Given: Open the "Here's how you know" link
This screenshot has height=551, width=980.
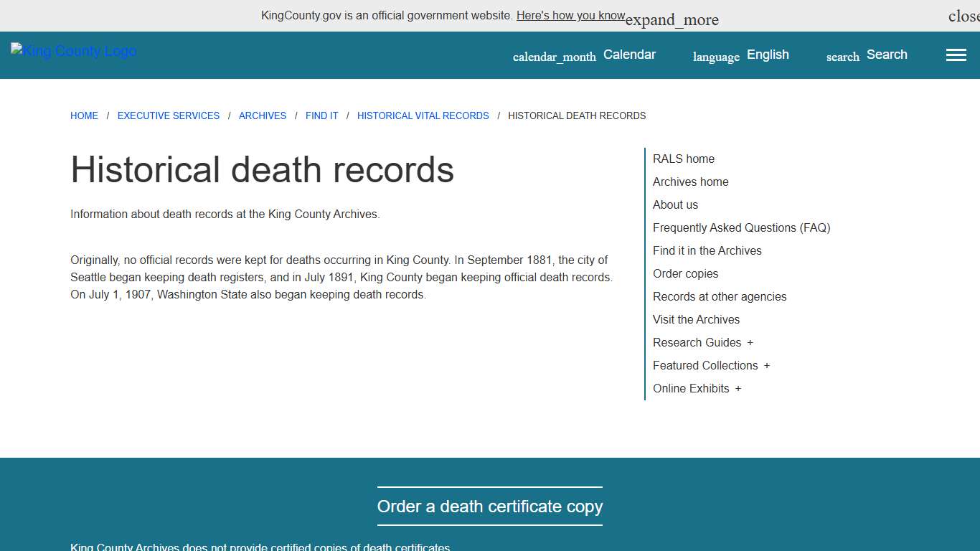Looking at the screenshot, I should (571, 15).
